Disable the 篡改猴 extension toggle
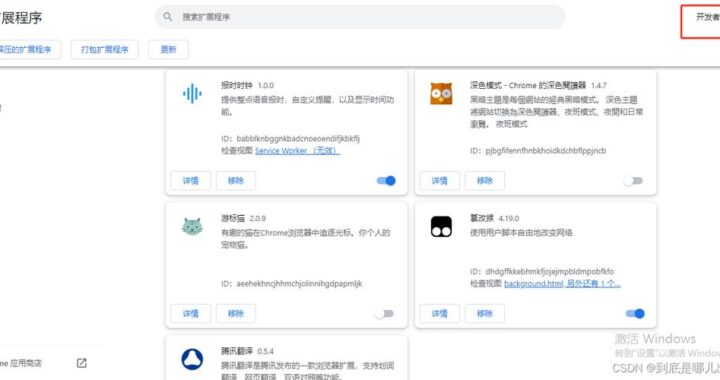The height and width of the screenshot is (380, 720). tap(635, 314)
